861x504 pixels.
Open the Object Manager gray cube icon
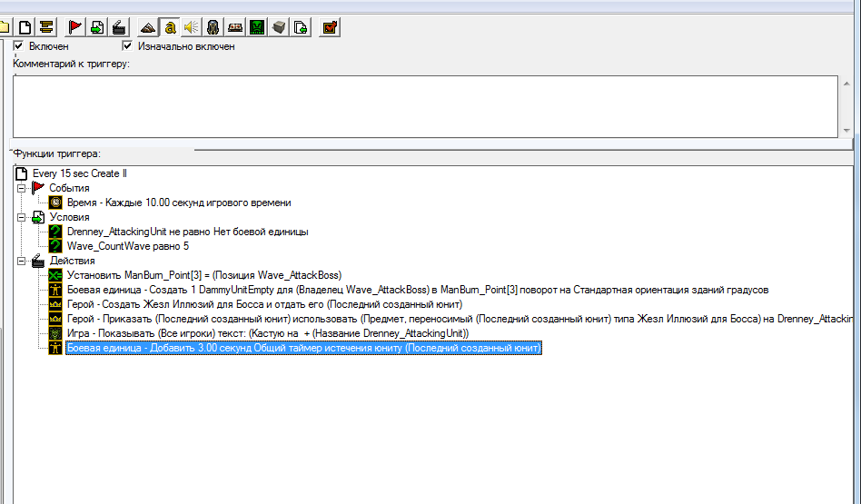279,27
